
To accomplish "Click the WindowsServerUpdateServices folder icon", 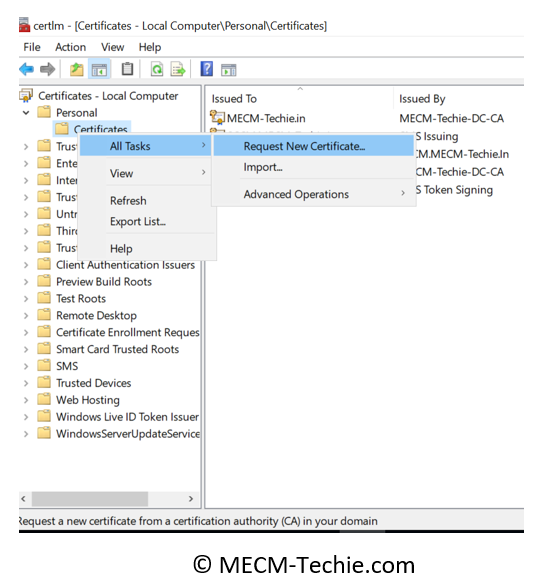I will (44, 433).
